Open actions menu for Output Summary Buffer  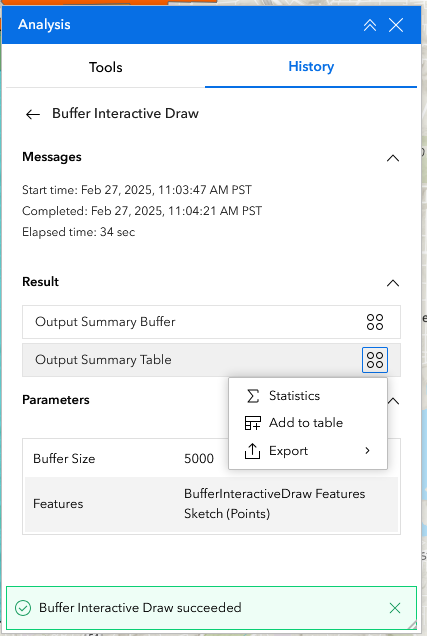[x=375, y=322]
